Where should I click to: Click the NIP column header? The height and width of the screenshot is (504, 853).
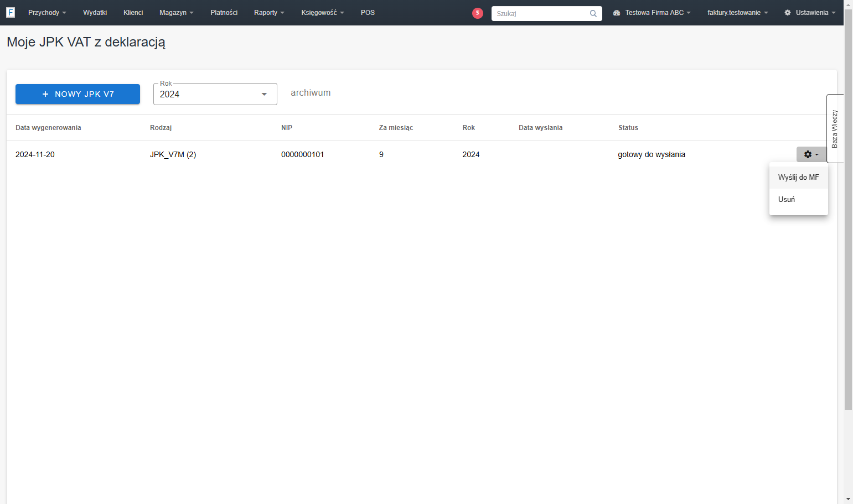point(287,128)
